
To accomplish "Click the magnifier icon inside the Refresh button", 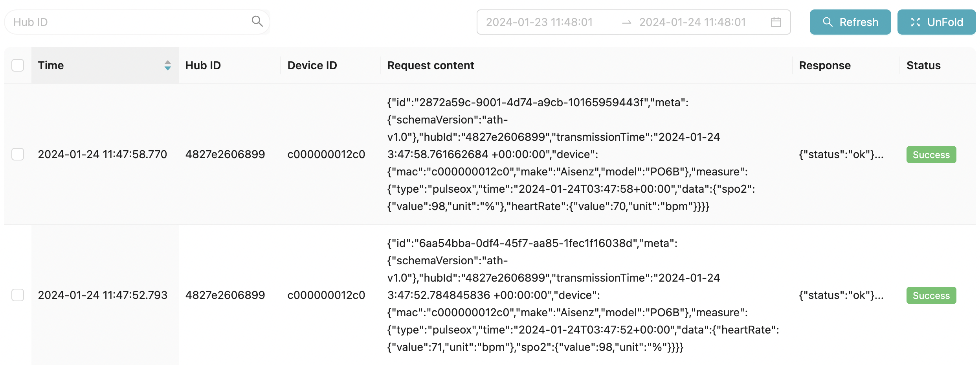I will [x=828, y=22].
